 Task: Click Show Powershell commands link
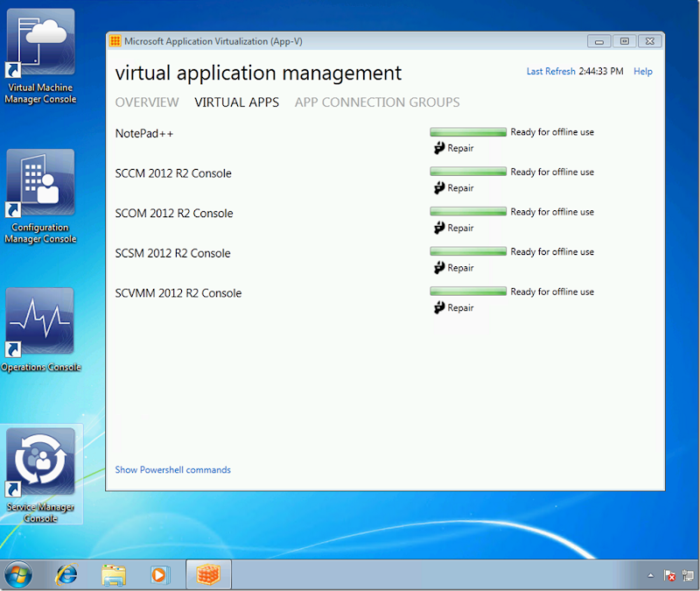[172, 470]
